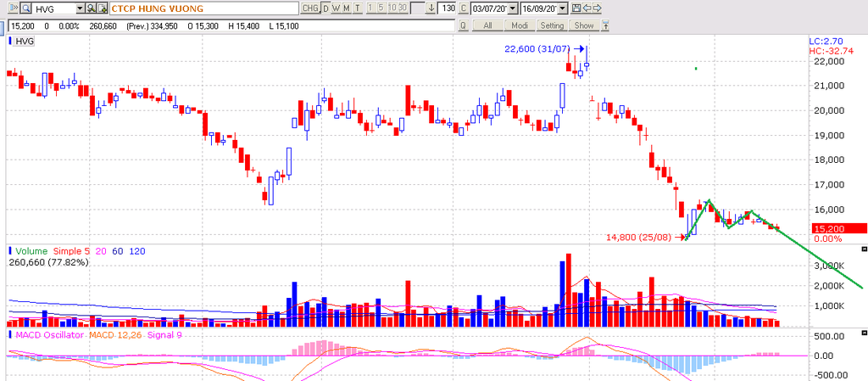Click the pin-to-top icon next to Show
868x381 pixels.
605,25
